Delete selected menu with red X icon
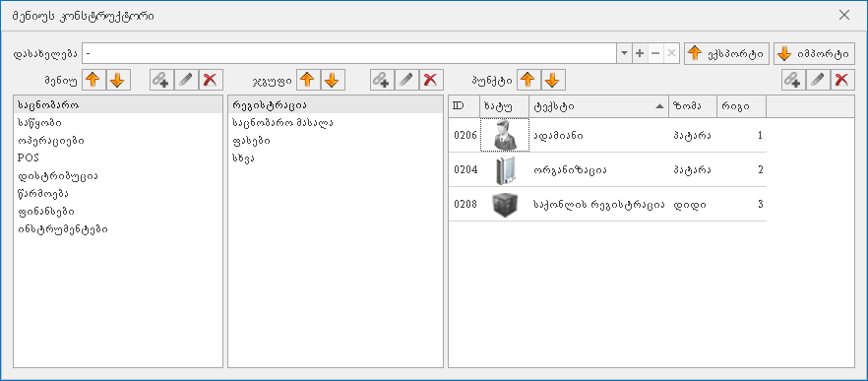This screenshot has height=381, width=868. (211, 81)
